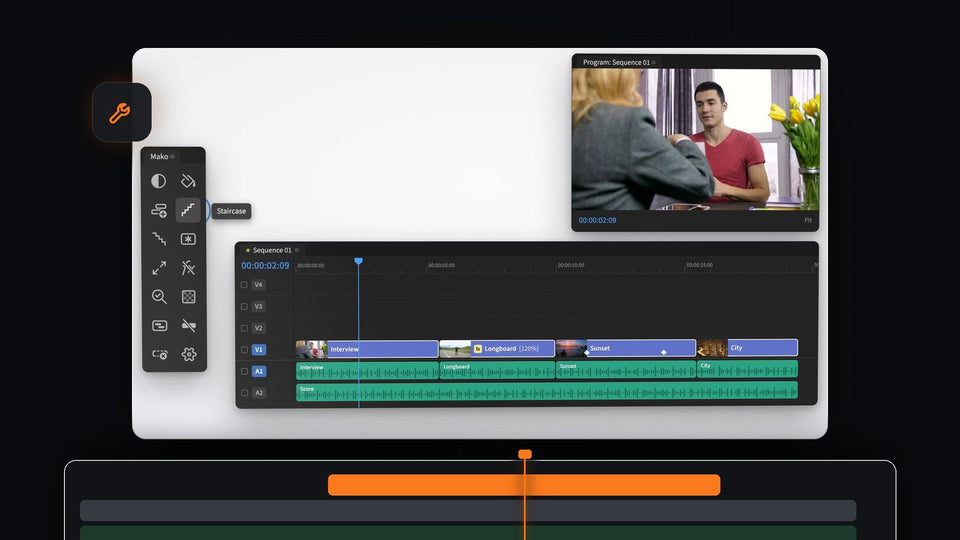
Task: Select the Longboard audio clip on A1
Action: coord(497,370)
